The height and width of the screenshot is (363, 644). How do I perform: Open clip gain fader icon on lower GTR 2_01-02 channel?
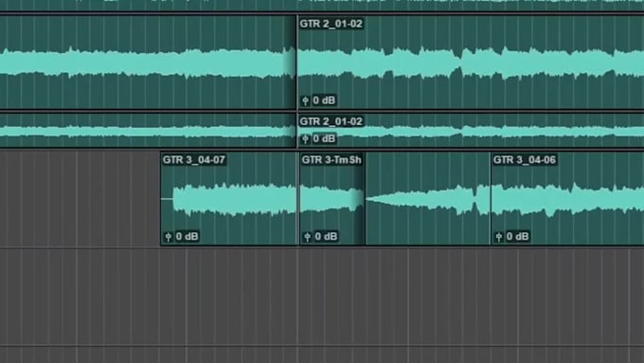click(305, 139)
